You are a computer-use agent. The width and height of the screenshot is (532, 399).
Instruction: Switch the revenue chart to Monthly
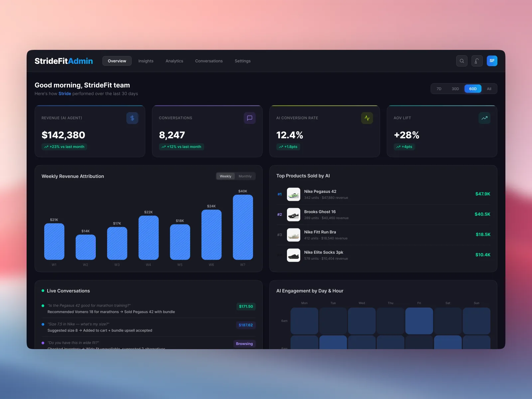pyautogui.click(x=245, y=176)
